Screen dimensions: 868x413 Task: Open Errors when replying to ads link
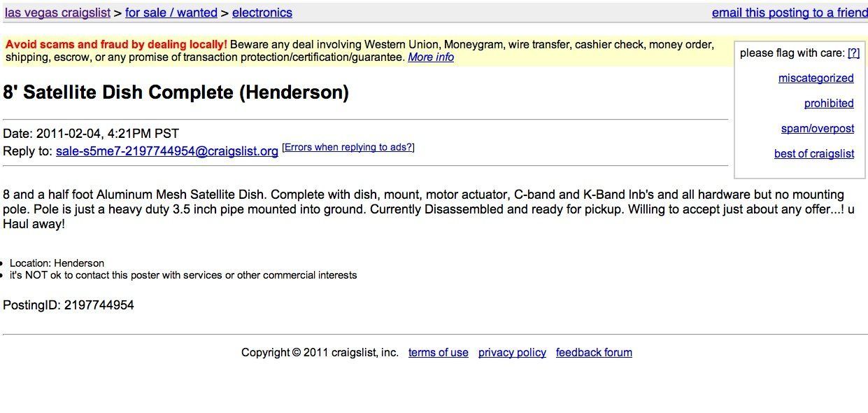pos(348,147)
